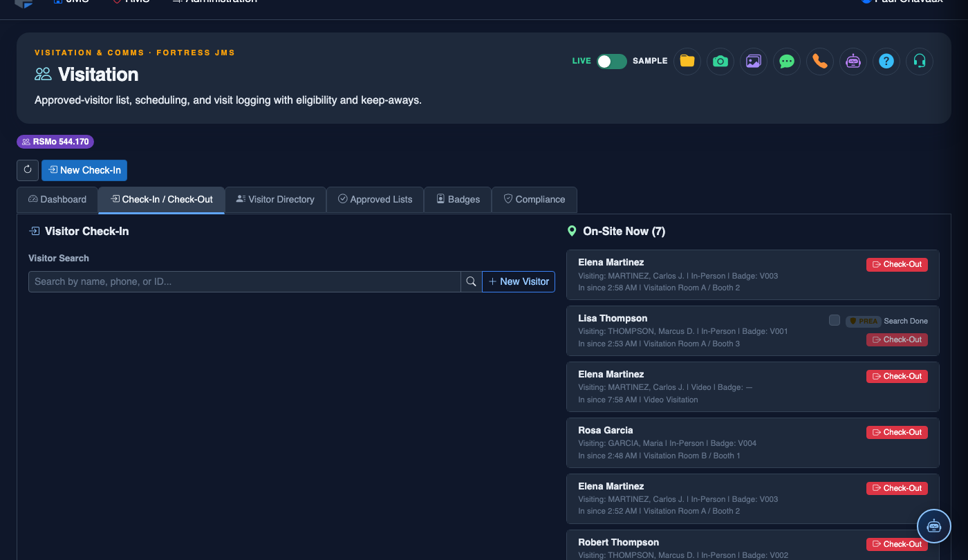Screen dimensions: 968x560
Task: Click the name "Rosa Garcia"
Action: pyautogui.click(x=606, y=430)
